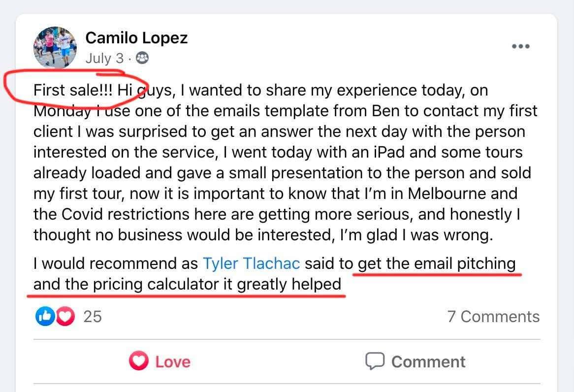This screenshot has height=392, width=574.
Task: Click the July 3 post timestamp
Action: (104, 59)
